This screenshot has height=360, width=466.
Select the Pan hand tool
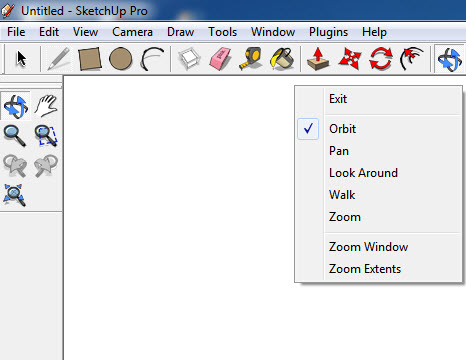[x=46, y=106]
